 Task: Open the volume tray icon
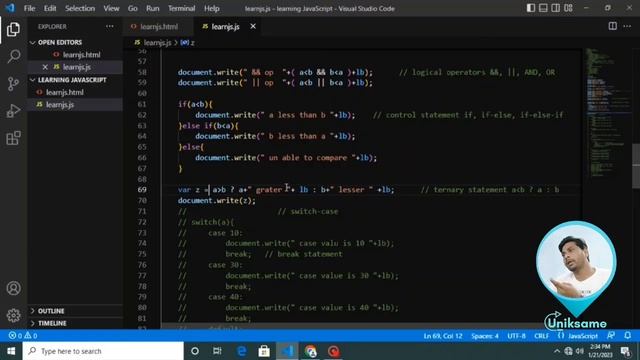tap(580, 351)
